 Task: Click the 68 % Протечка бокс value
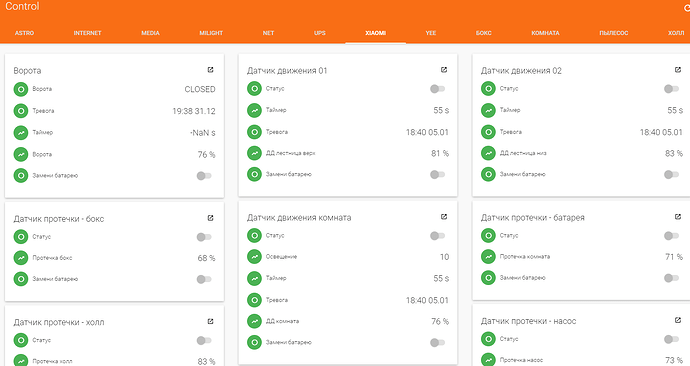pyautogui.click(x=206, y=258)
